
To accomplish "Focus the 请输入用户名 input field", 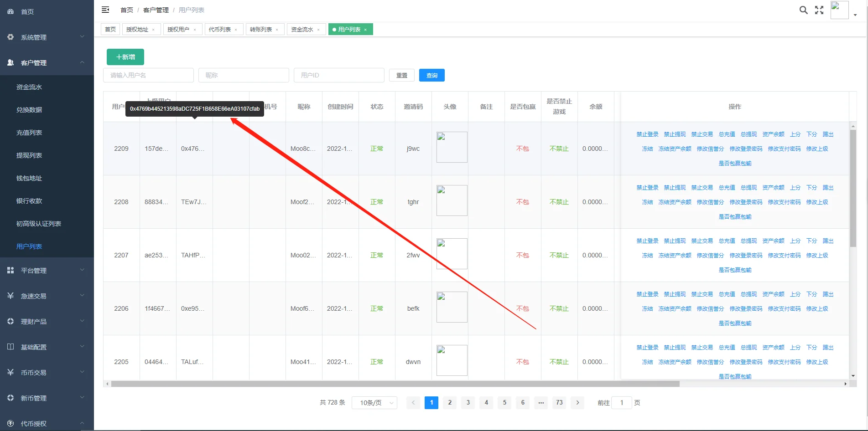I will (x=148, y=76).
